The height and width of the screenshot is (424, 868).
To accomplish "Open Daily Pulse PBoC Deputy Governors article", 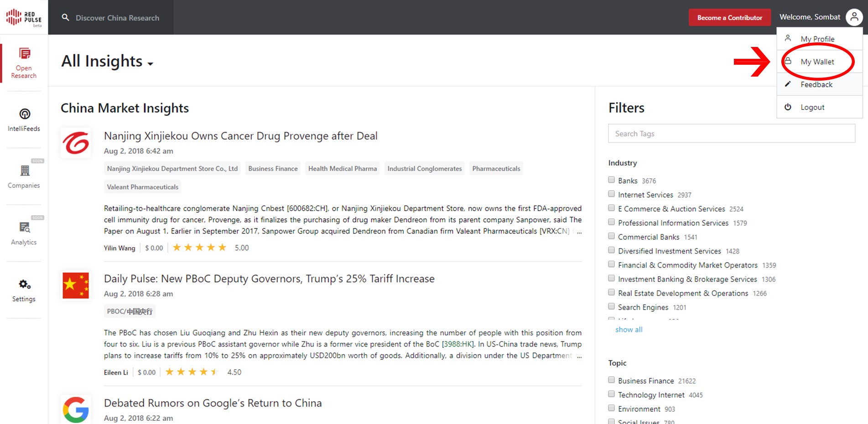I will pos(269,279).
